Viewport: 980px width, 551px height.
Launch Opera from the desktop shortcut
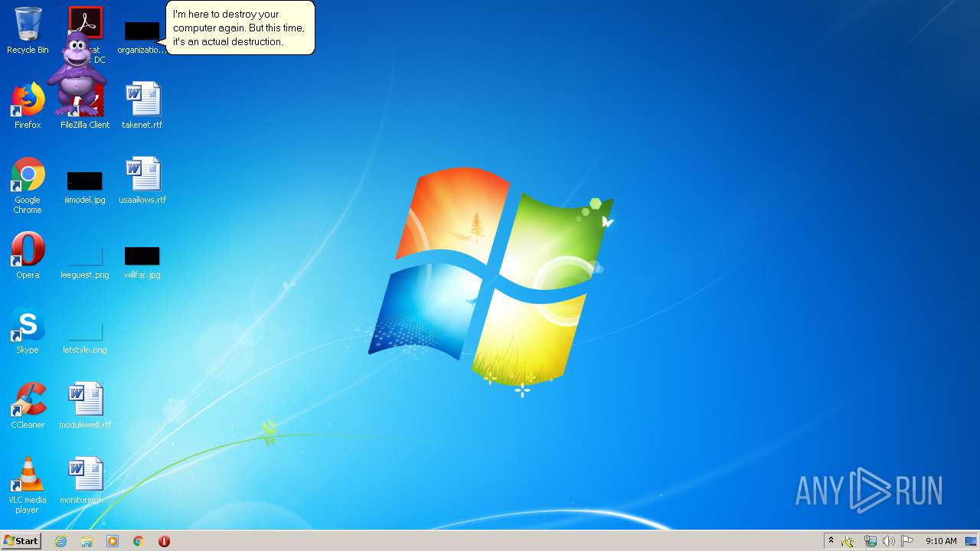point(28,256)
